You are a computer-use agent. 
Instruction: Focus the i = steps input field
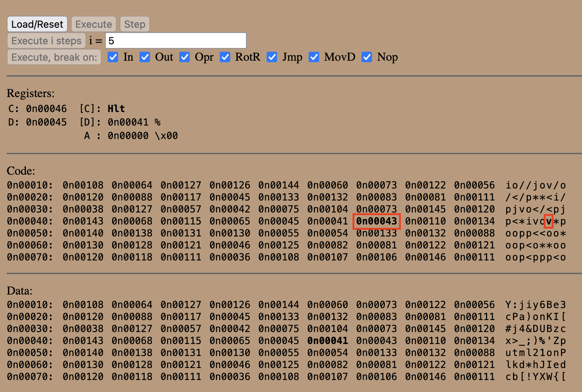(x=176, y=40)
